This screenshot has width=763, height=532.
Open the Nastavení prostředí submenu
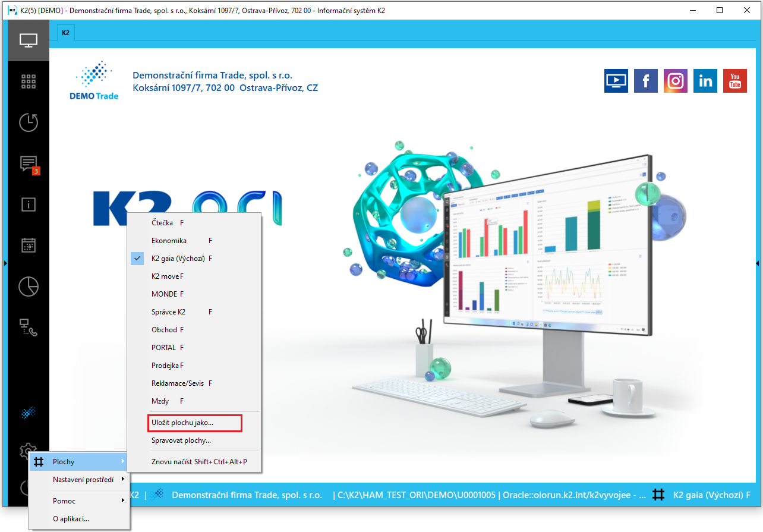[79, 480]
